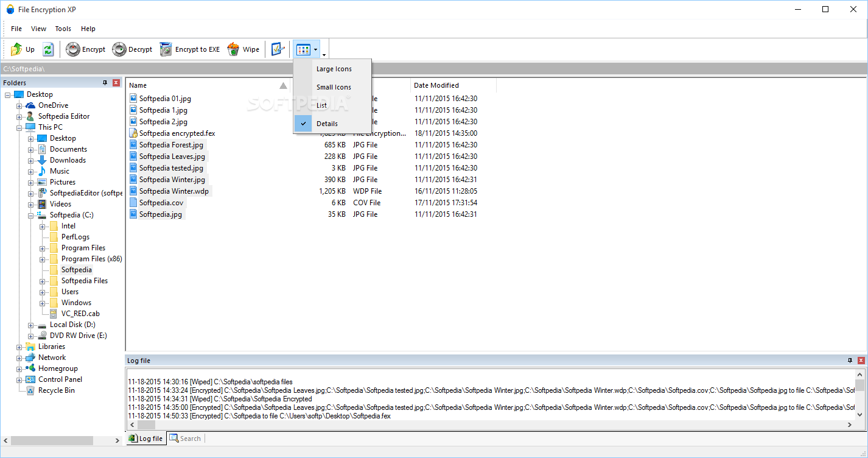Click the Folders panel scroll right arrow
This screenshot has width=868, height=458.
[117, 440]
